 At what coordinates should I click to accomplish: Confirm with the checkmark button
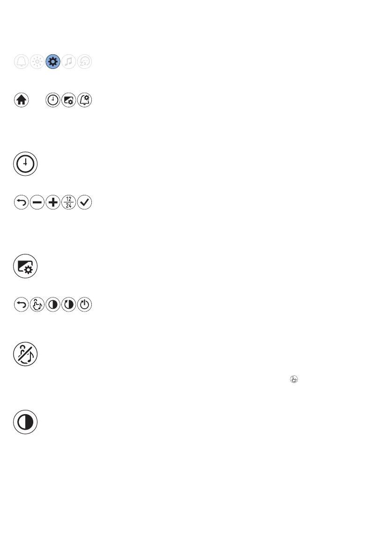pyautogui.click(x=85, y=202)
